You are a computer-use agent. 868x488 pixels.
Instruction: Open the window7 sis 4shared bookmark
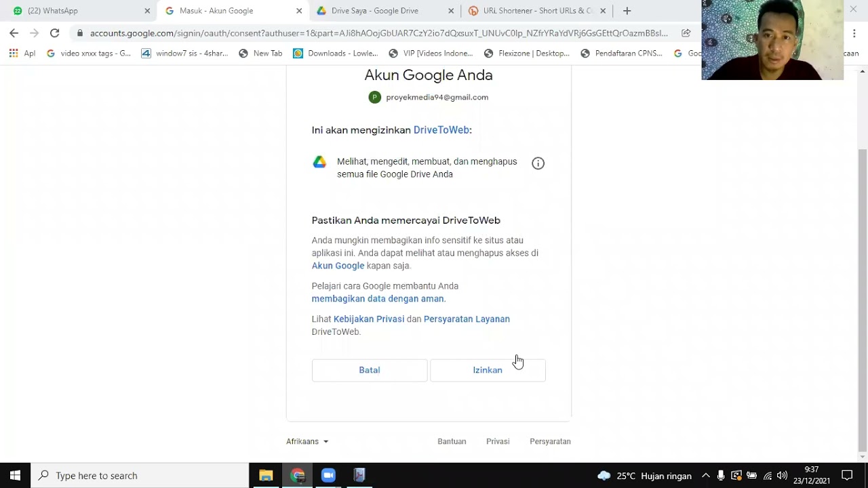click(184, 54)
